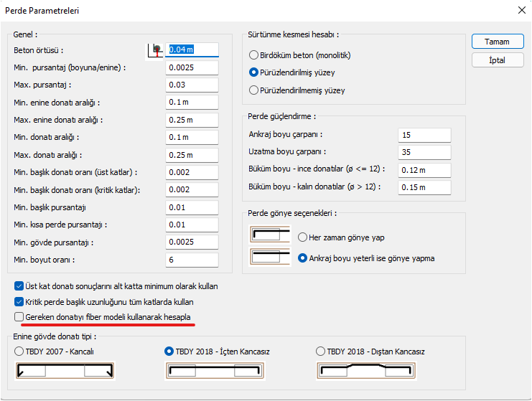Toggle 'Kritik perde başlık uzunluğunu' checkbox
532x401 pixels.
click(19, 302)
